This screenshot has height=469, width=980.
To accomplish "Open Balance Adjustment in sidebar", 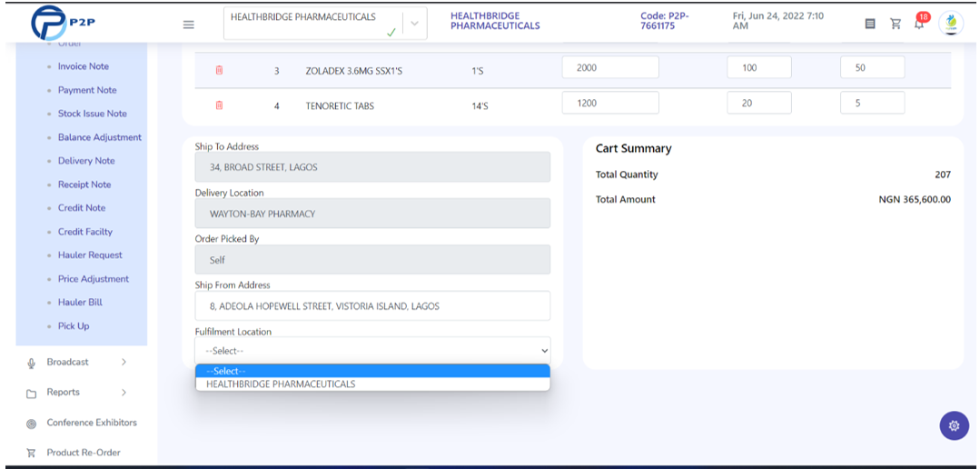I will [99, 137].
